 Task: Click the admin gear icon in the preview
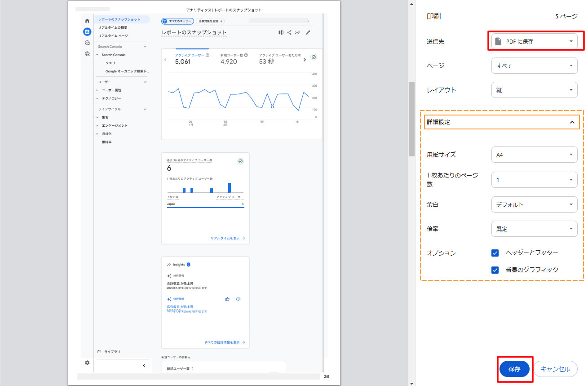coord(87,363)
